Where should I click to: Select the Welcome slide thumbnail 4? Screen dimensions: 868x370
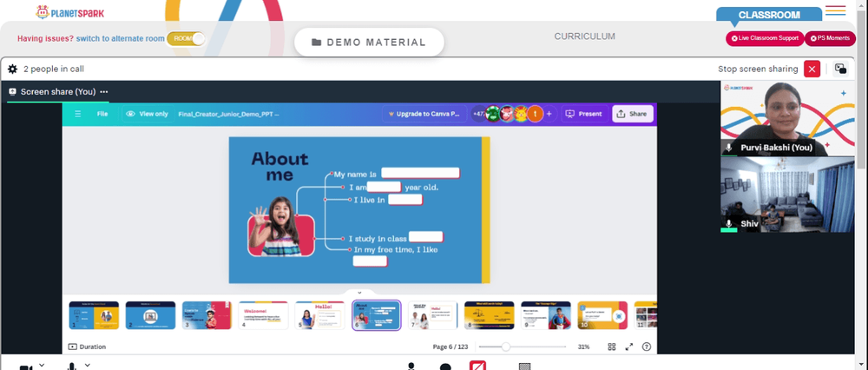(x=264, y=316)
